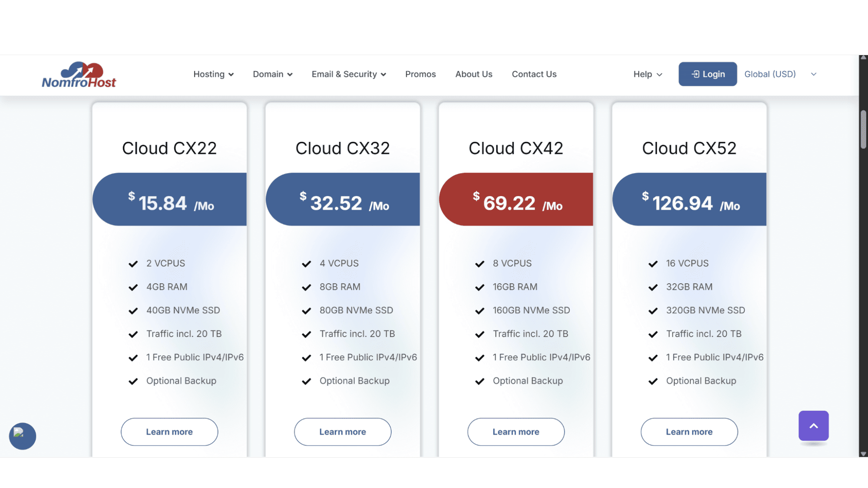Open the Hosting dropdown menu
The width and height of the screenshot is (868, 488).
pos(213,74)
